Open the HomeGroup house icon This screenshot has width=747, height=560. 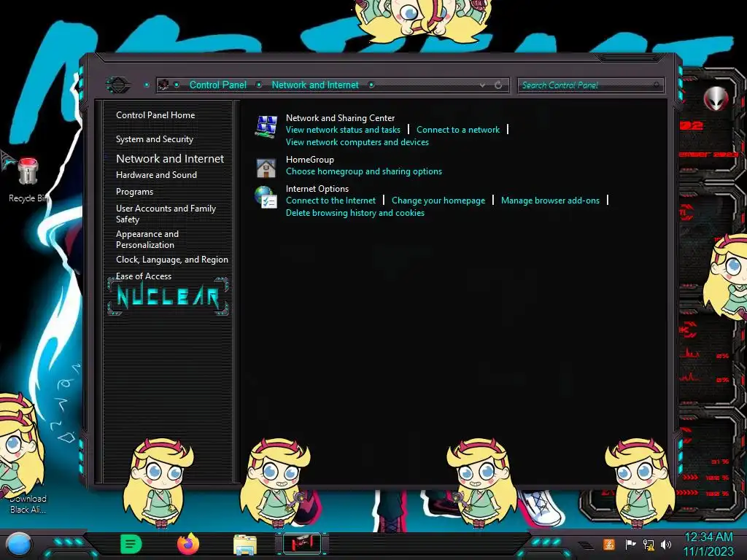pos(266,168)
